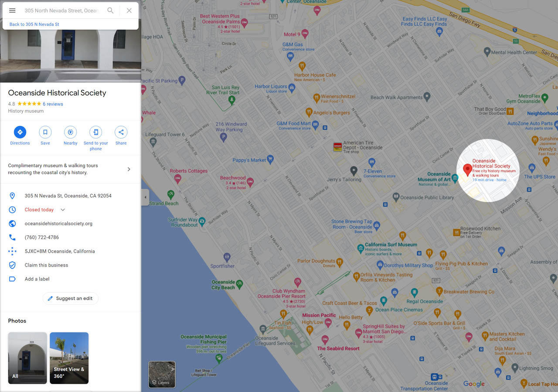Select the Parlor Doughnuts marker

[340, 262]
